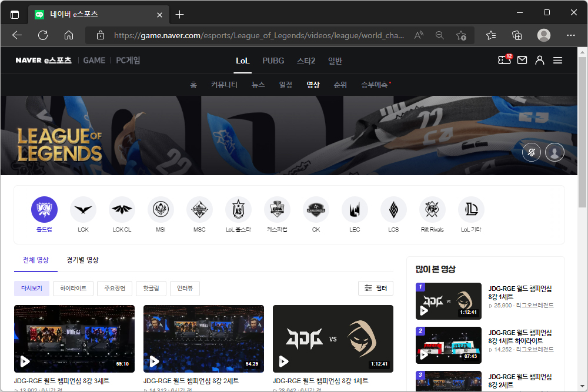Play the JDG vs RGE 8강 1세트 thumbnail
This screenshot has height=392, width=588.
[x=333, y=339]
